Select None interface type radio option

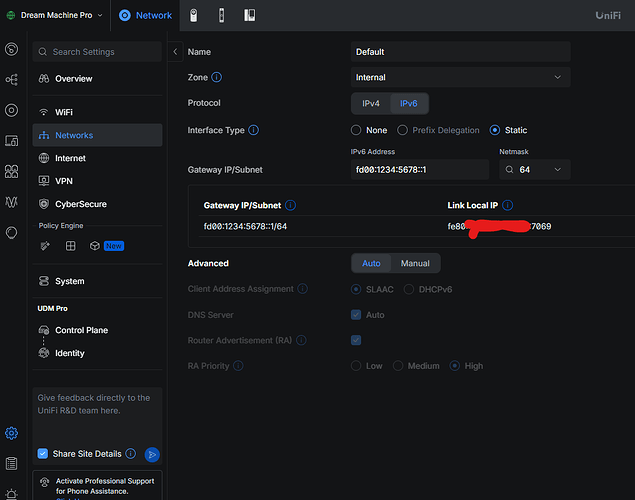(x=356, y=130)
